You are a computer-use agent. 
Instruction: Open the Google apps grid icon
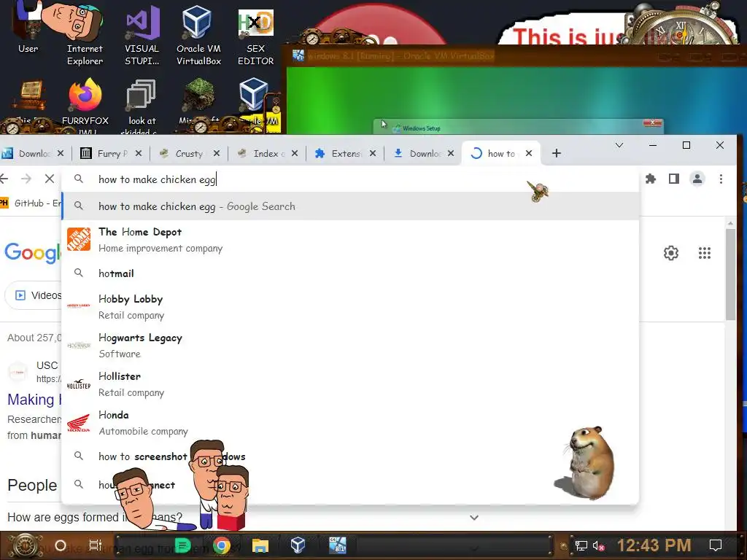(704, 253)
